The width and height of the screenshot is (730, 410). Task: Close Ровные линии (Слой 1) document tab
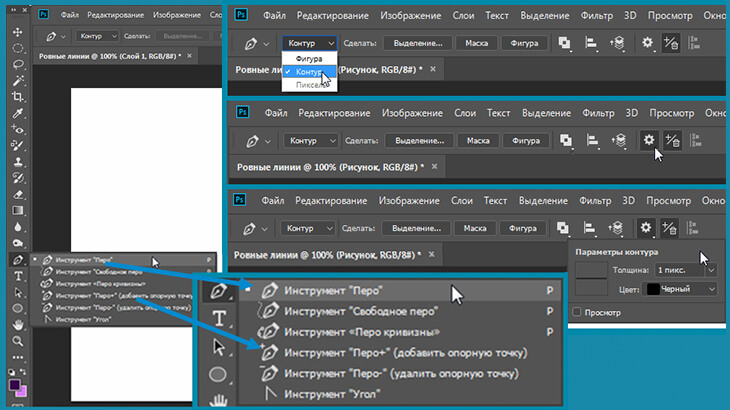[x=189, y=56]
